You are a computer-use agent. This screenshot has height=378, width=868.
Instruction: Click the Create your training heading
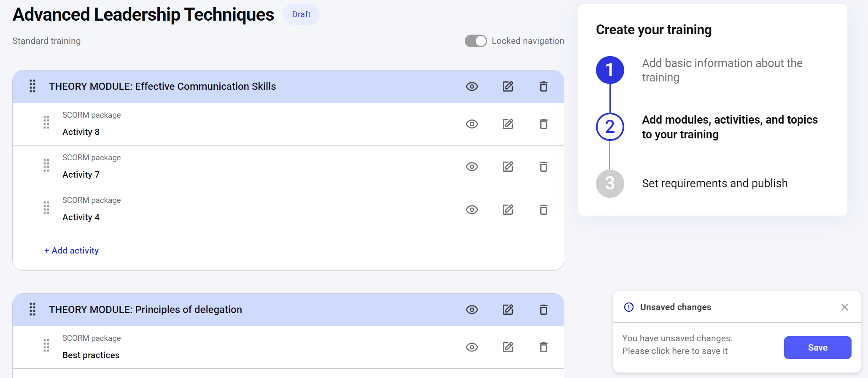pos(654,30)
